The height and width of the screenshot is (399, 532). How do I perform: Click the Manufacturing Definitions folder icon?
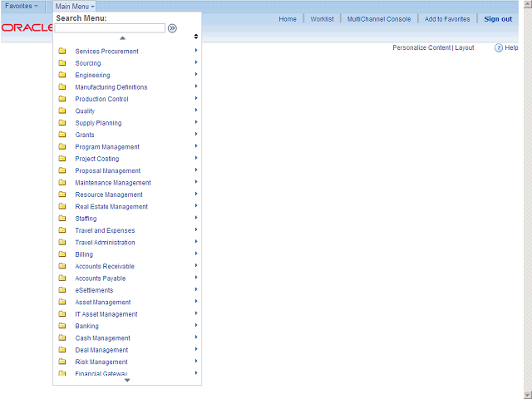click(62, 86)
